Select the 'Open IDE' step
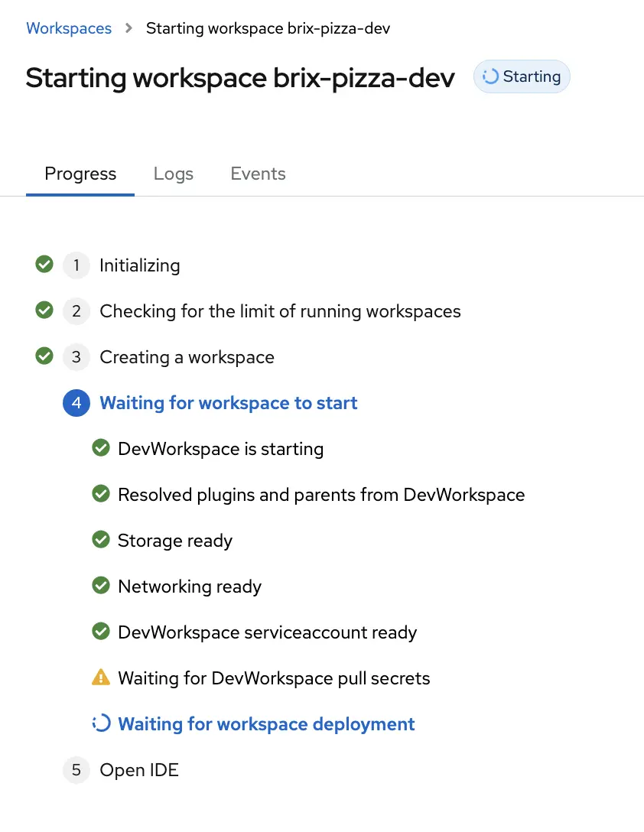 [x=139, y=770]
